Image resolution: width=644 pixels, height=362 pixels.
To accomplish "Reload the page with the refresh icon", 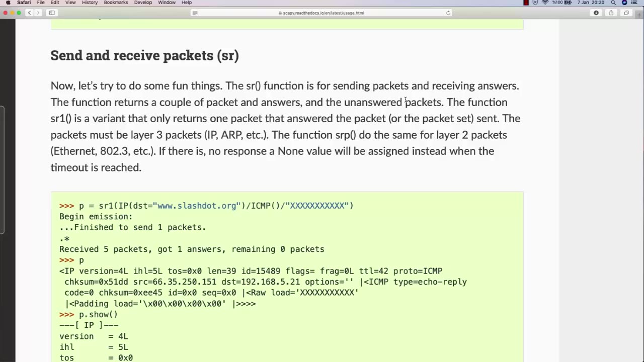I will click(448, 13).
